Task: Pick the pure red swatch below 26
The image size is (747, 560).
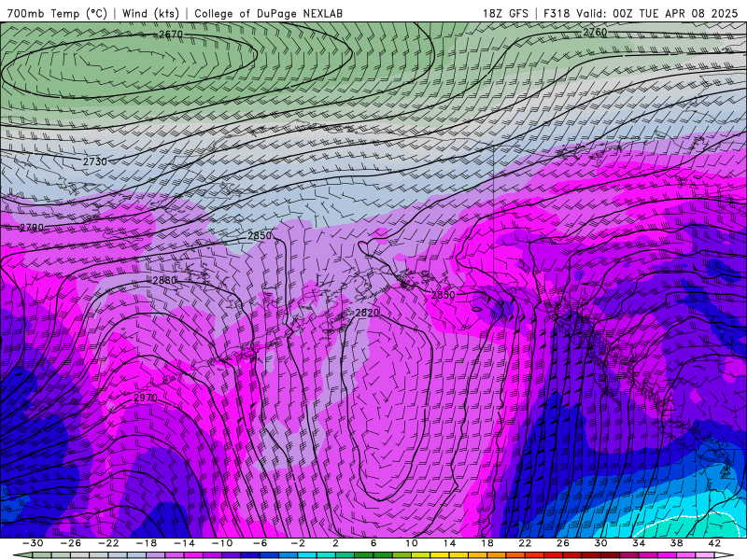Action: [x=553, y=554]
